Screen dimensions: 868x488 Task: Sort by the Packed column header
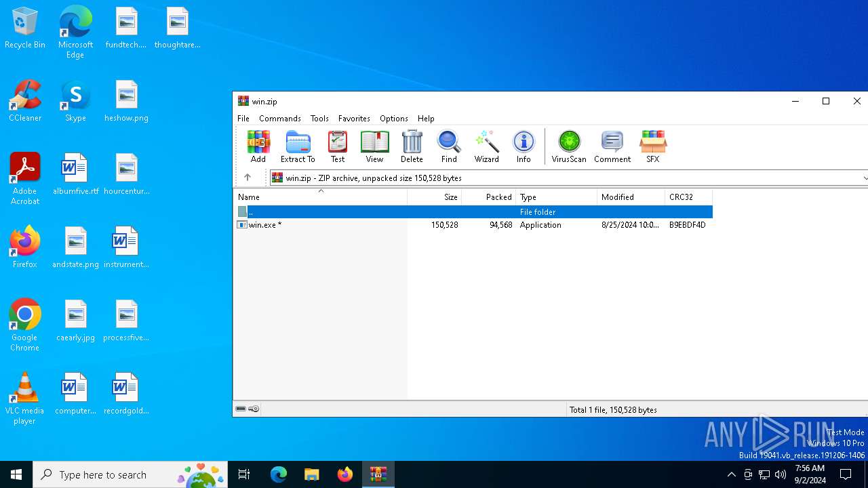(x=489, y=197)
